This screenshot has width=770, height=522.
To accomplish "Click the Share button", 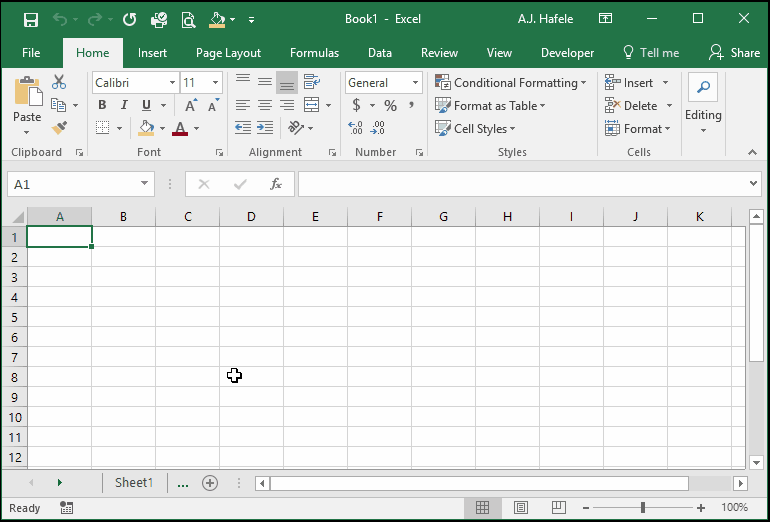I will tap(734, 53).
